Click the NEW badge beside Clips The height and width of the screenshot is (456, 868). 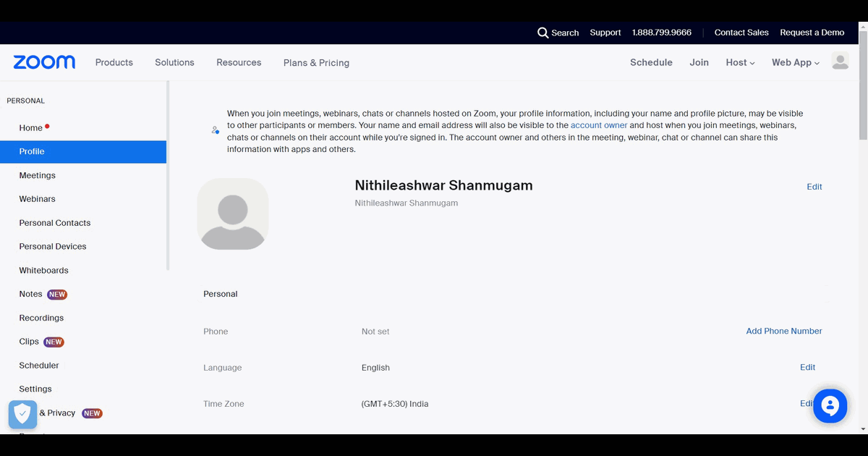[54, 342]
